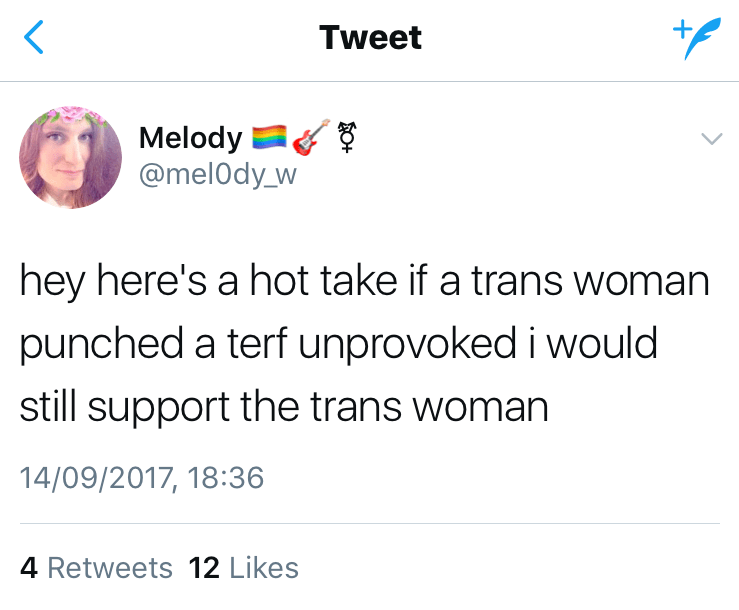Tap the rainbow flag emoji beside Melody
The image size is (739, 610).
click(267, 138)
